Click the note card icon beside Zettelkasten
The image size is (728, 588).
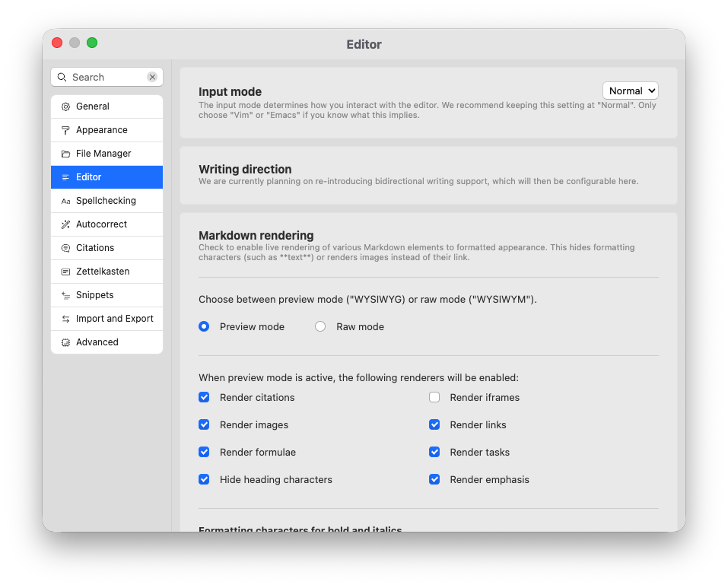pyautogui.click(x=64, y=271)
